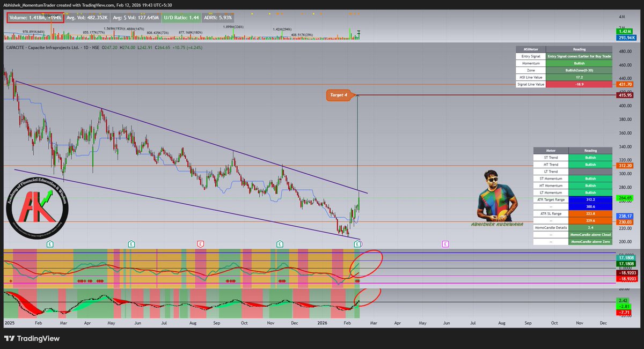This screenshot has height=349, width=644.
Task: Click the MomoCandle above Cloud cell
Action: click(590, 234)
